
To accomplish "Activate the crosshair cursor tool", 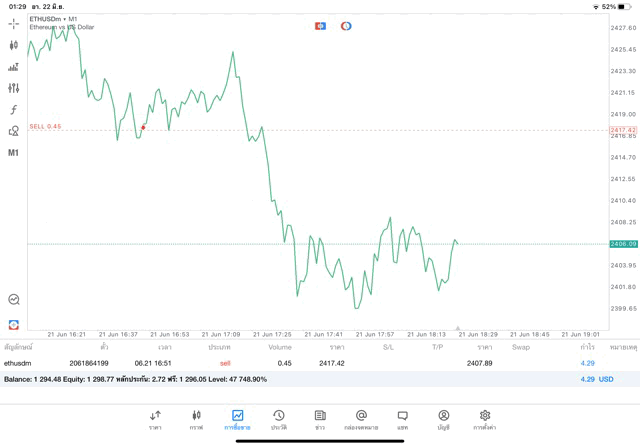I will click(x=14, y=23).
